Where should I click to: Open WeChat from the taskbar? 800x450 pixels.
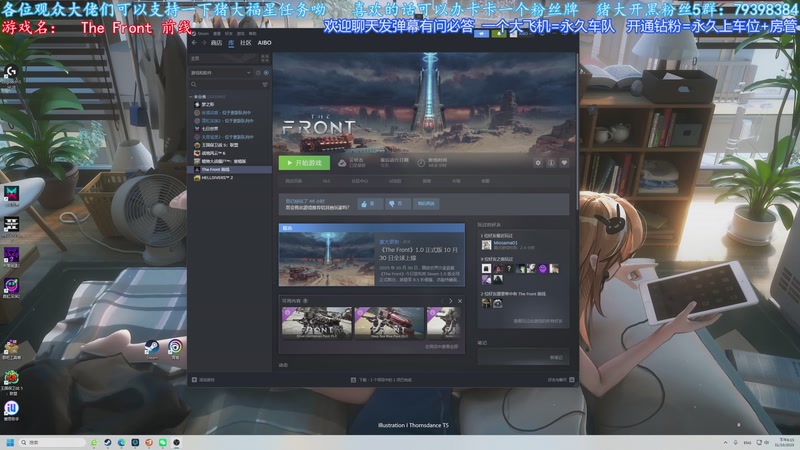coord(163,442)
